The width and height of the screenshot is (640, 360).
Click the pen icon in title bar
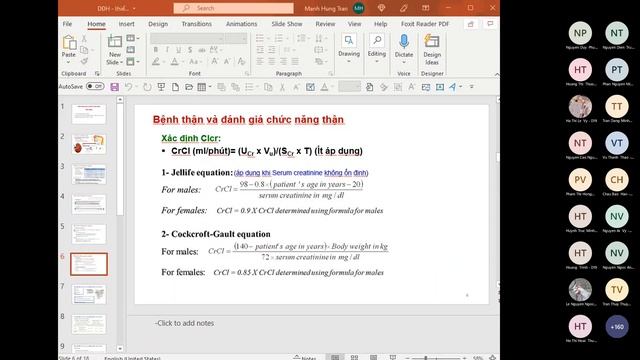click(404, 8)
